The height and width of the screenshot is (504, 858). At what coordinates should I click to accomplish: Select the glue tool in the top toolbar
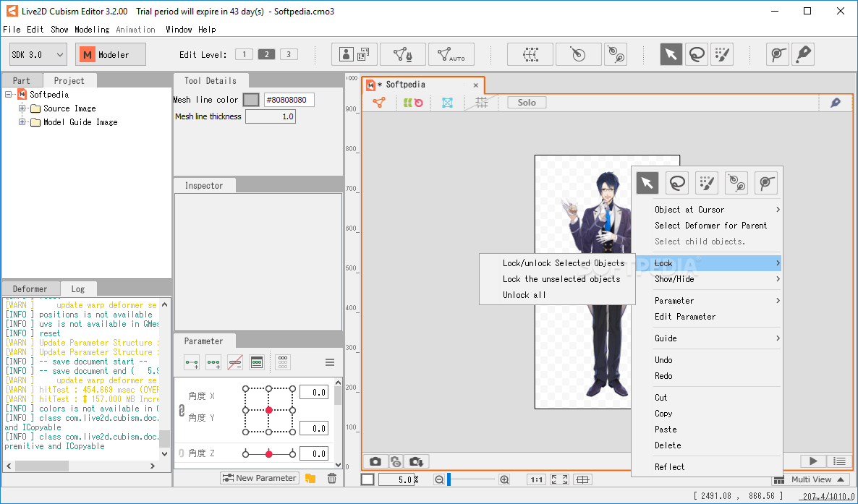pyautogui.click(x=778, y=54)
